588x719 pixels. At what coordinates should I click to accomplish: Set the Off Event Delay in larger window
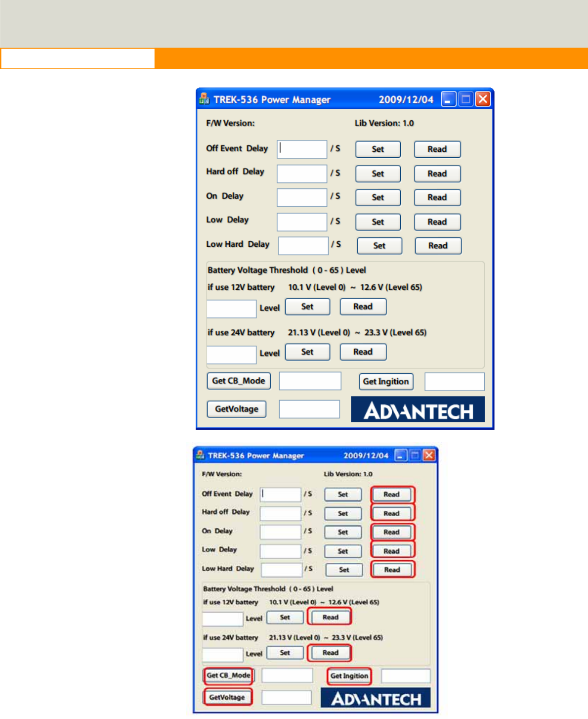pos(378,149)
